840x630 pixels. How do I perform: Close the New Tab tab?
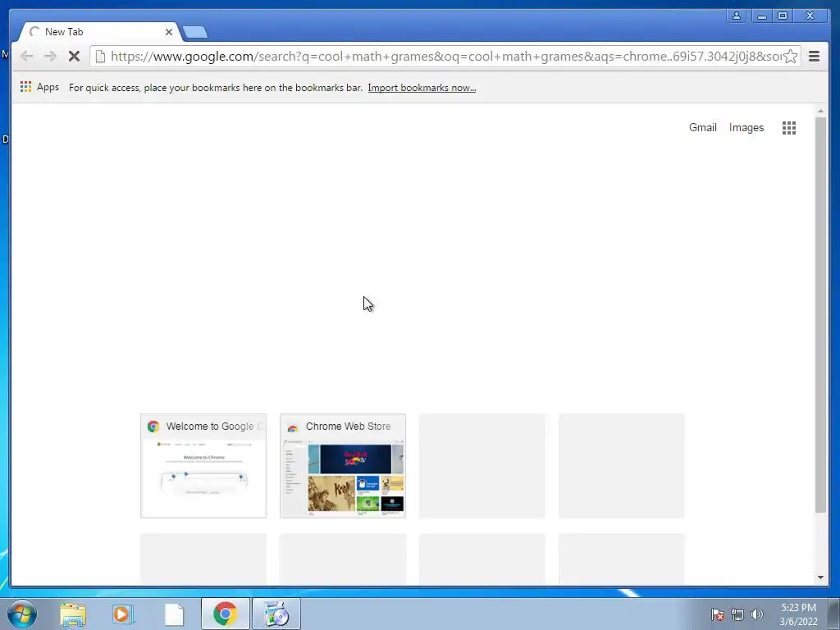(x=169, y=32)
